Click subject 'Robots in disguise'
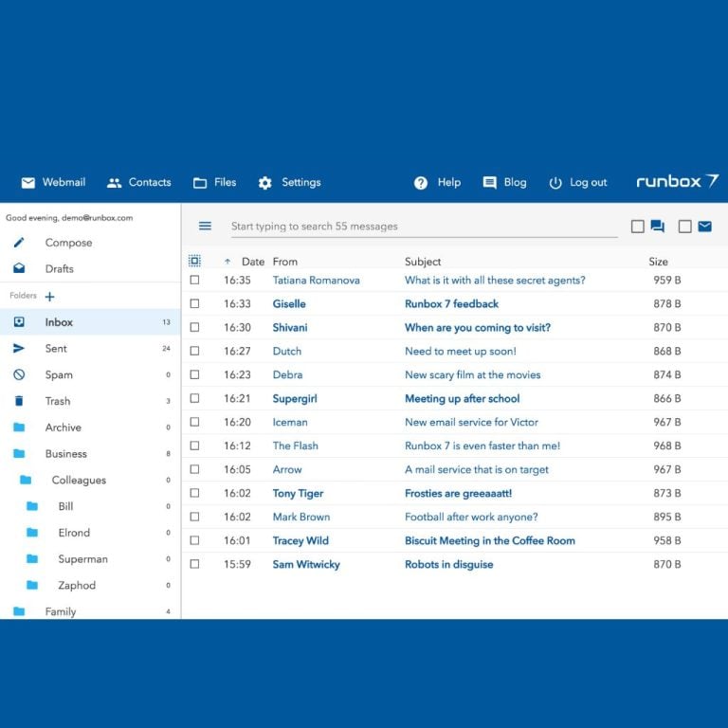The image size is (728, 728). click(x=449, y=564)
